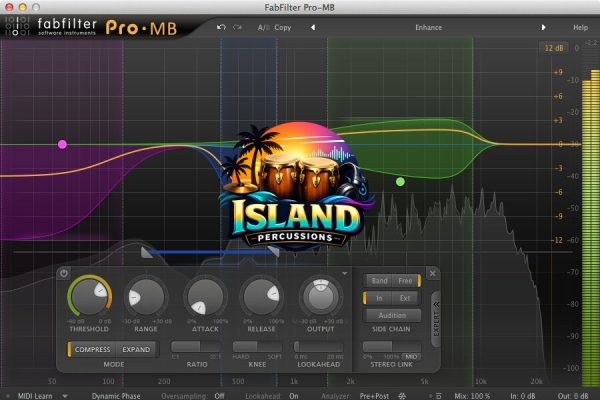Toggle the band power bypass button
Viewport: 600px width, 400px height.
[x=64, y=273]
